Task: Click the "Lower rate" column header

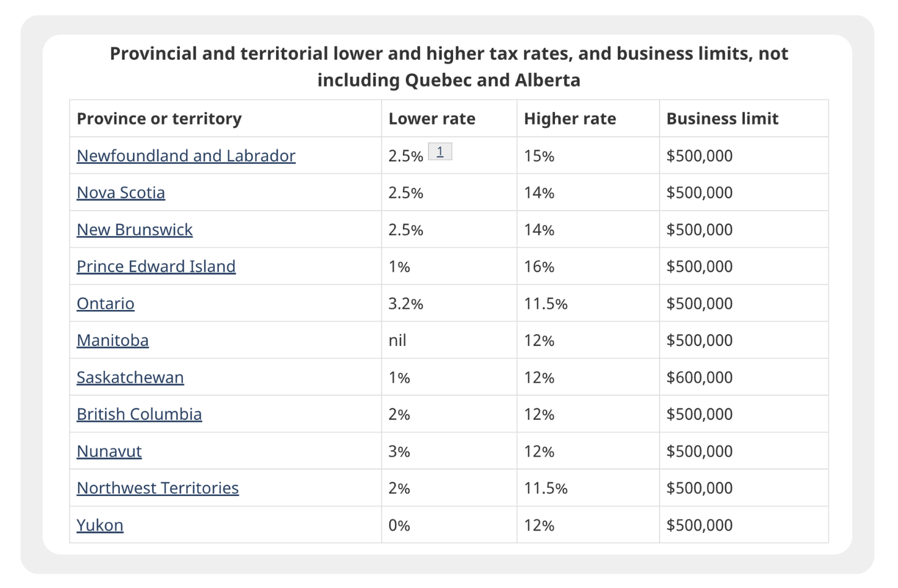Action: tap(431, 119)
